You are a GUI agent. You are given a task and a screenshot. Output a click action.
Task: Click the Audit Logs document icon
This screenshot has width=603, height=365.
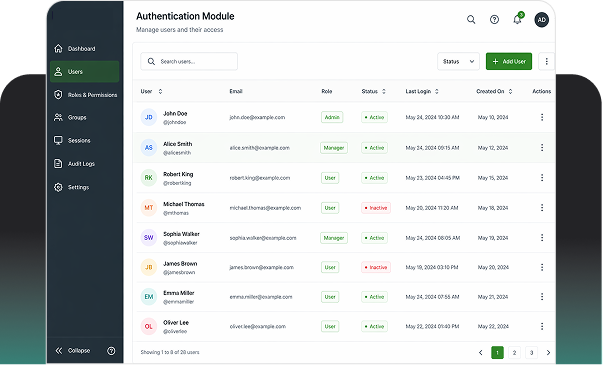(58, 163)
